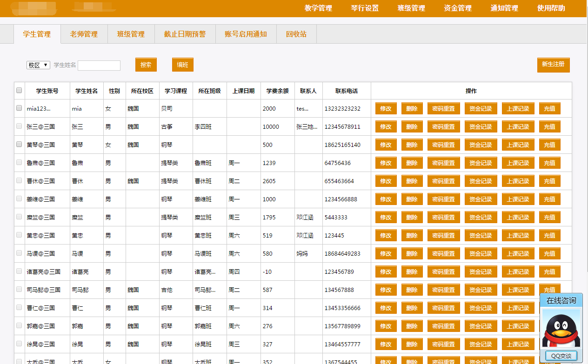Open the 使用帮助 menu
The image size is (588, 364).
click(550, 8)
